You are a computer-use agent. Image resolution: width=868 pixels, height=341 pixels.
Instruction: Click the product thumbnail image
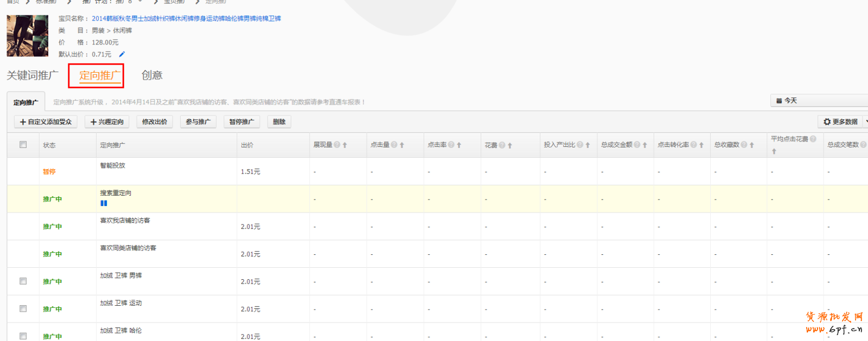point(28,36)
